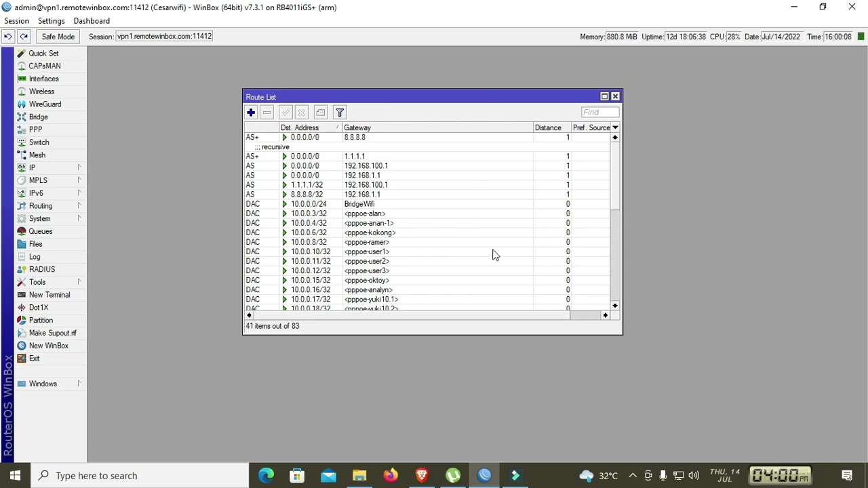The width and height of the screenshot is (868, 488).
Task: Sort by Distance column header
Action: click(552, 127)
